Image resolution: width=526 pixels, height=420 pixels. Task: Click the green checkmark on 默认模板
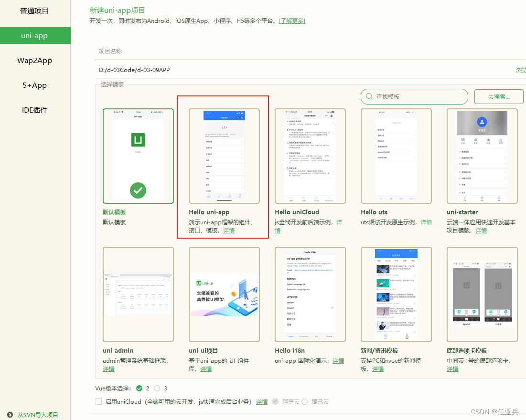138,190
